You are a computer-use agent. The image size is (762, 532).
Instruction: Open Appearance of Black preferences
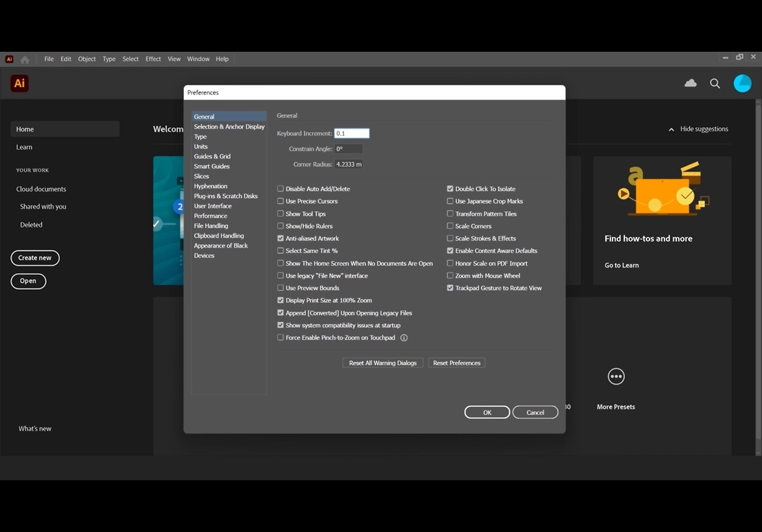click(221, 246)
